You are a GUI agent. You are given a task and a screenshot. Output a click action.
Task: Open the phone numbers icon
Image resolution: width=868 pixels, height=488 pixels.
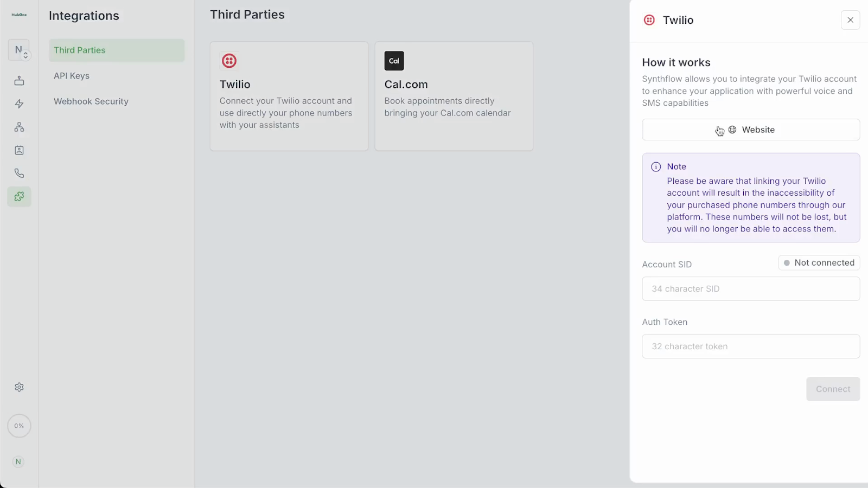(x=19, y=174)
